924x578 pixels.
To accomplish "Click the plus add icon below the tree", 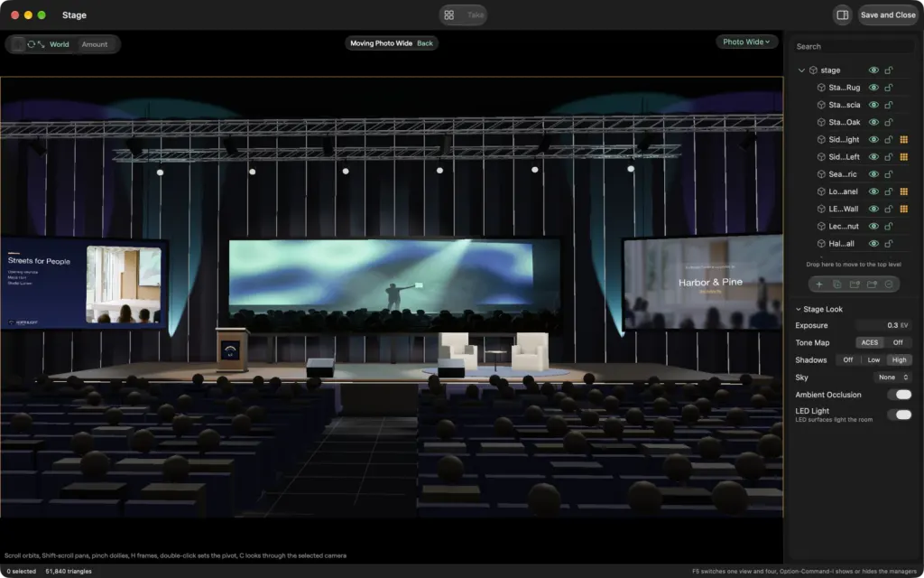I will click(819, 284).
